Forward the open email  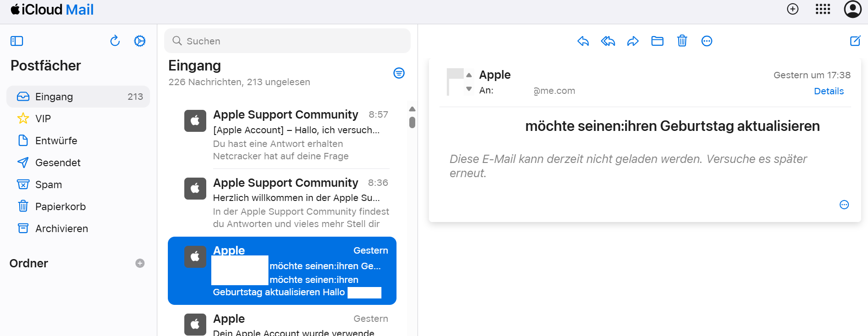click(632, 41)
